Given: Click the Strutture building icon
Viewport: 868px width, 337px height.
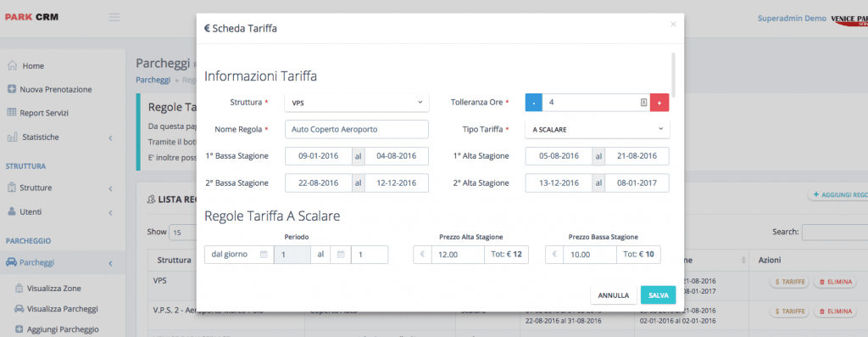Looking at the screenshot, I should pos(12,188).
